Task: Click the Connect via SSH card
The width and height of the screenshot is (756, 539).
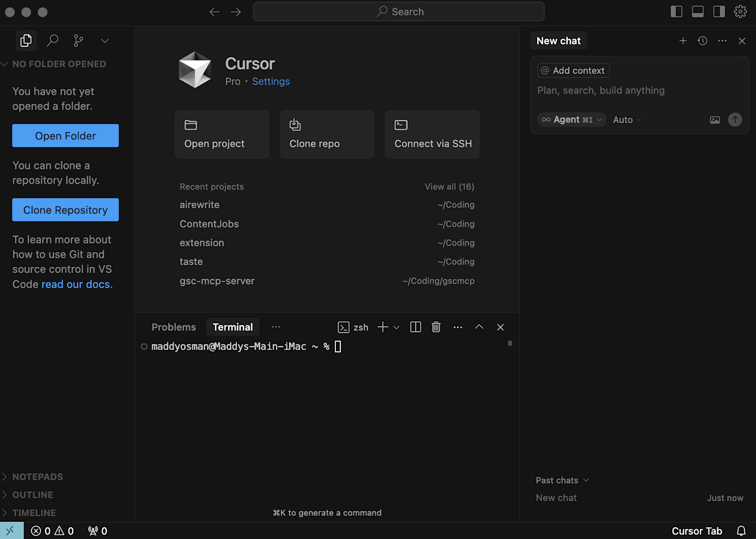Action: pos(432,134)
